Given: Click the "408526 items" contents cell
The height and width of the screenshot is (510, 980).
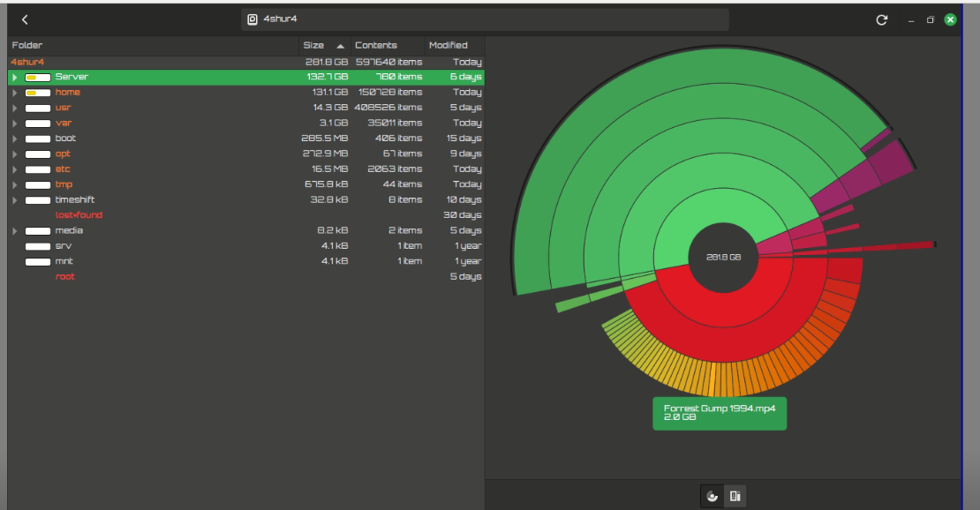Looking at the screenshot, I should coord(388,108).
